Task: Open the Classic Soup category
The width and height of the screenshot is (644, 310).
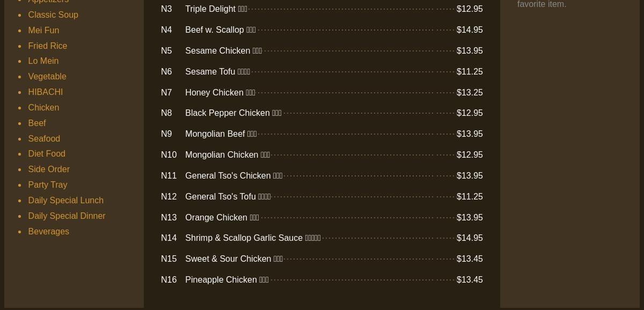Action: (x=53, y=15)
